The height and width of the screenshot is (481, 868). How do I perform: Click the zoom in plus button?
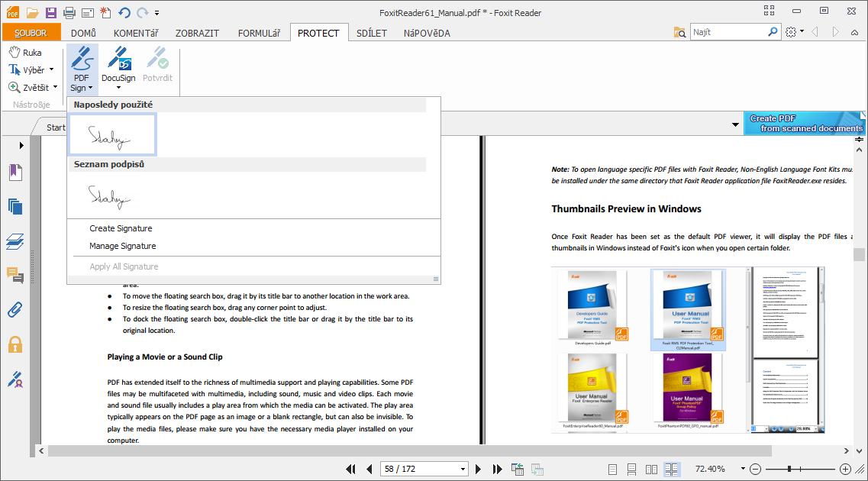point(845,470)
